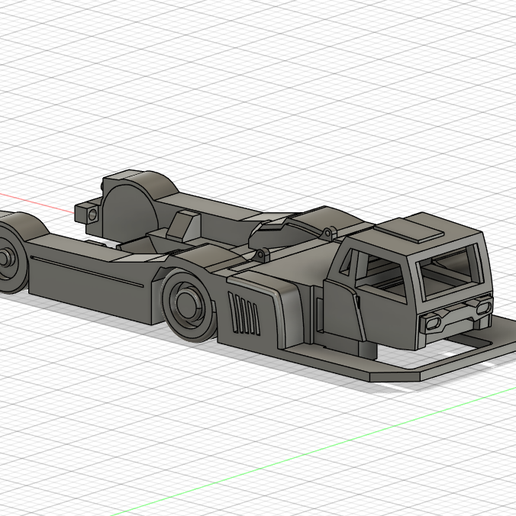Click the rear wheel hub at left edge
Image resolution: width=516 pixels, height=516 pixels.
pyautogui.click(x=4, y=259)
